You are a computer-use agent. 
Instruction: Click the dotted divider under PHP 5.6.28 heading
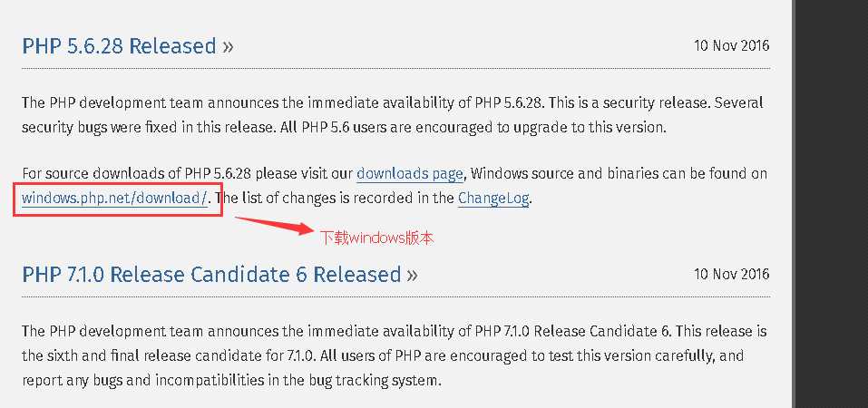coord(395,68)
